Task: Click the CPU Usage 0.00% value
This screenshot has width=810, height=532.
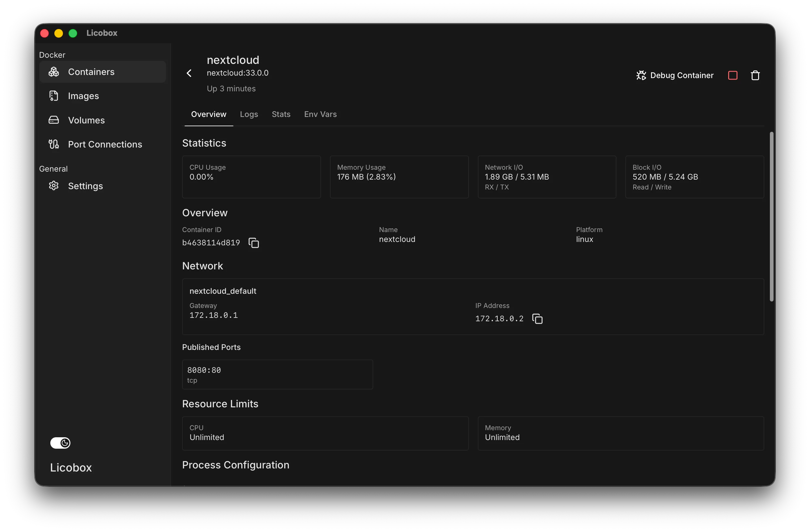Action: 202,177
